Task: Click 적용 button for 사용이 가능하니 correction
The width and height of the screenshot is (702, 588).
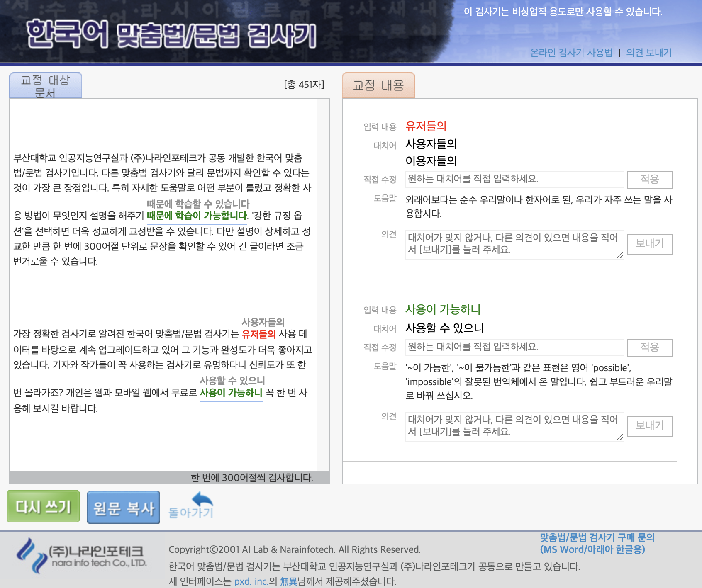Action: click(650, 347)
